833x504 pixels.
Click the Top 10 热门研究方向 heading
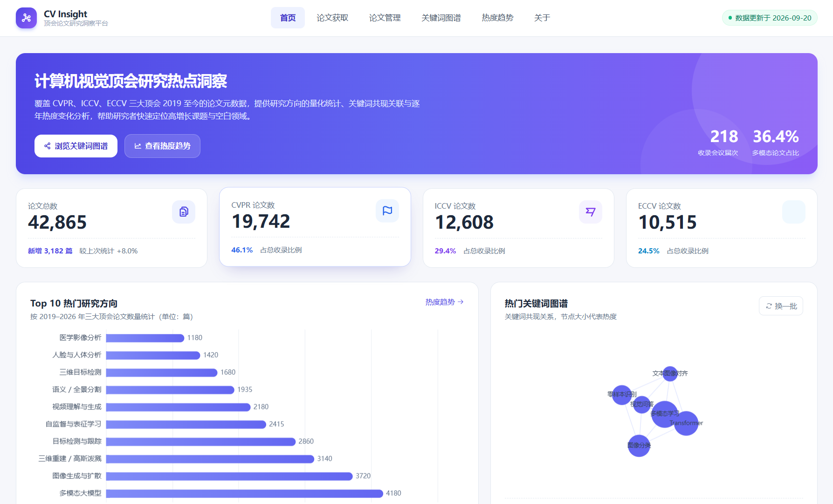coord(74,304)
